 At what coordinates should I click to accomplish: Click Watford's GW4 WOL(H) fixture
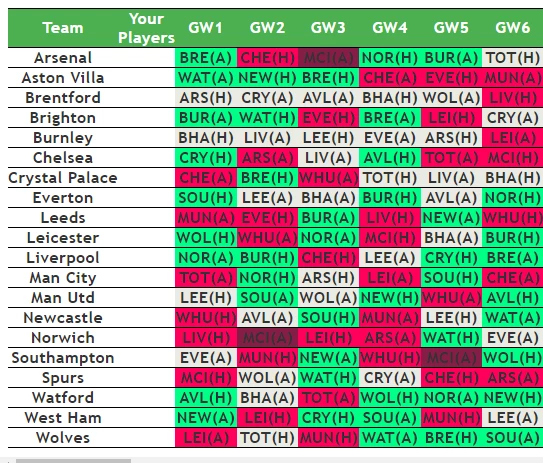tap(390, 398)
